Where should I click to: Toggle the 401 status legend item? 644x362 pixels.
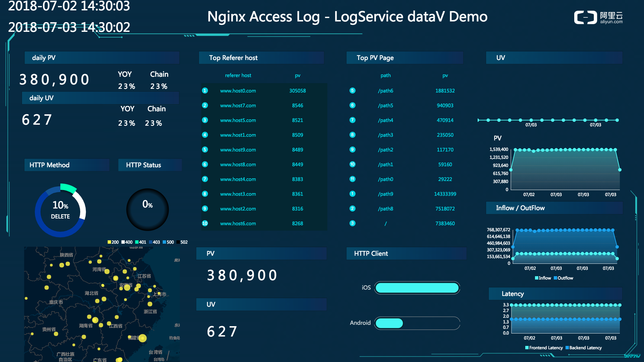click(141, 242)
